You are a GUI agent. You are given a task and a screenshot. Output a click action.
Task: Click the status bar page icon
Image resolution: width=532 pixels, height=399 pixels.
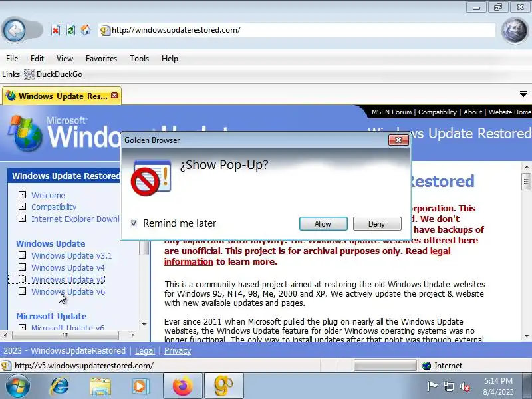6,366
